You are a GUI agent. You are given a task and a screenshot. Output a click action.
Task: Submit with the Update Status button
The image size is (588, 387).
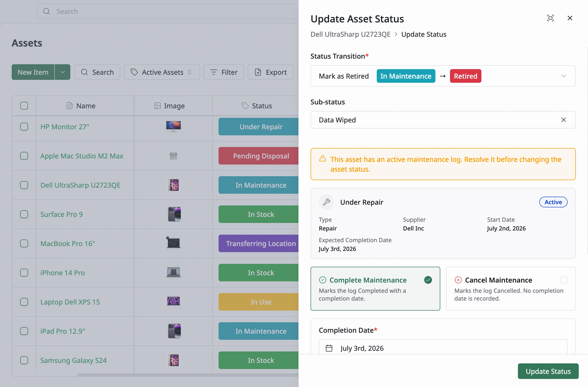(x=548, y=371)
